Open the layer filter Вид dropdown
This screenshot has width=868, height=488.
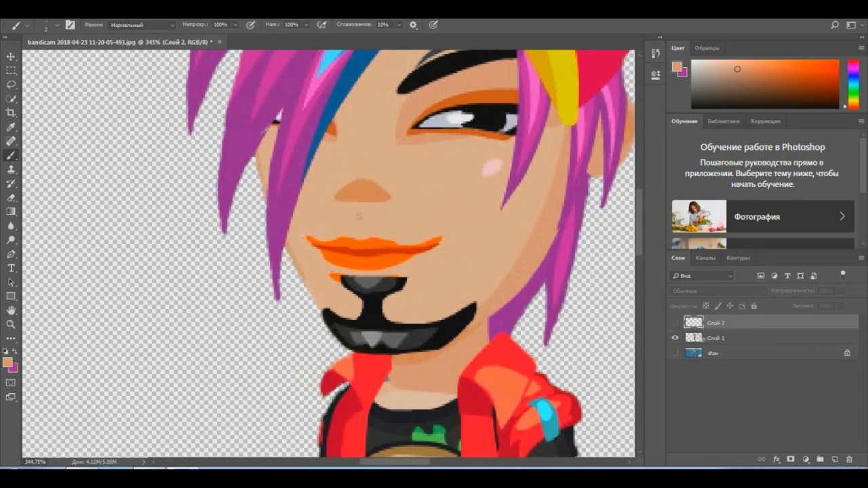point(702,276)
